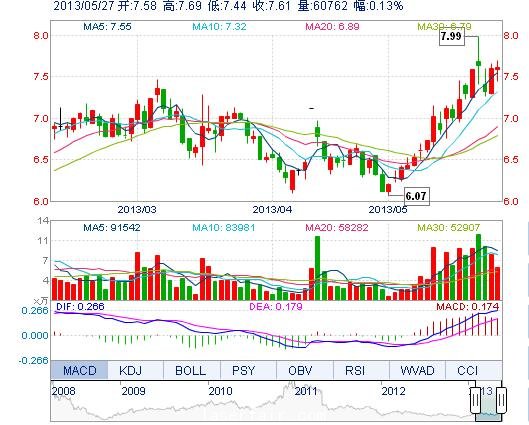This screenshot has width=529, height=425.
Task: Click the 2013/05/27 quote header line
Action: 228,5
